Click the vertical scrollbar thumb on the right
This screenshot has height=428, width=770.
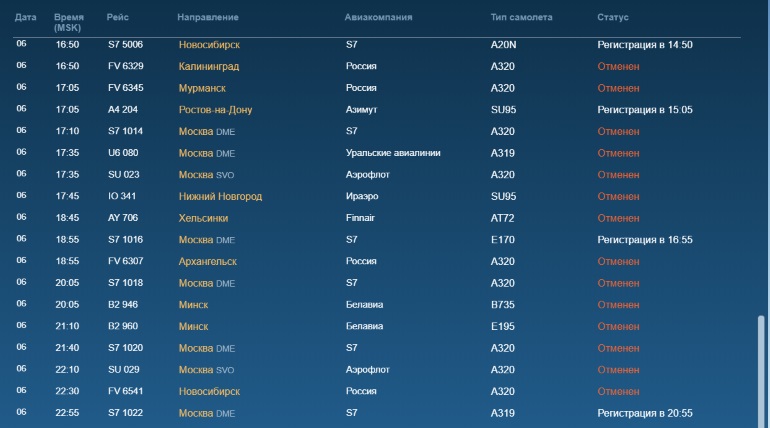761,372
